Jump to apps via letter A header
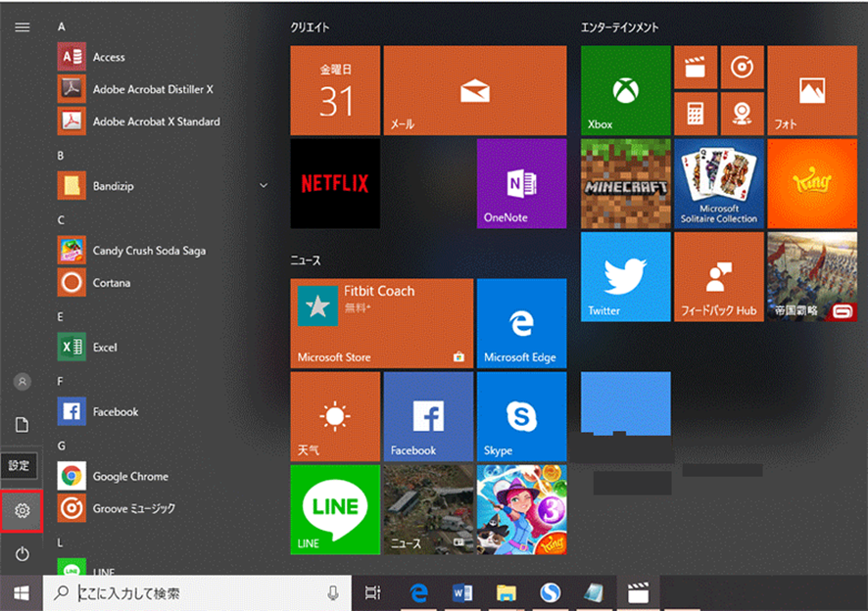The image size is (868, 611). 61,26
